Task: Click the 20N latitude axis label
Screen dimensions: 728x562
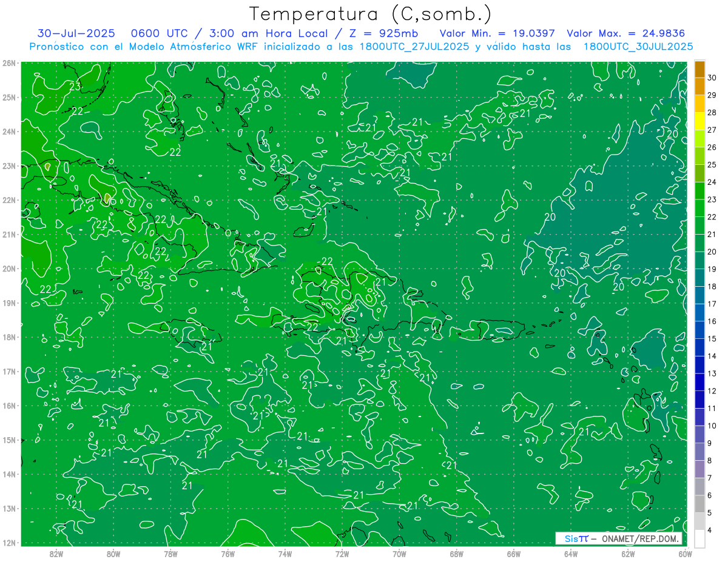Action: pyautogui.click(x=10, y=269)
